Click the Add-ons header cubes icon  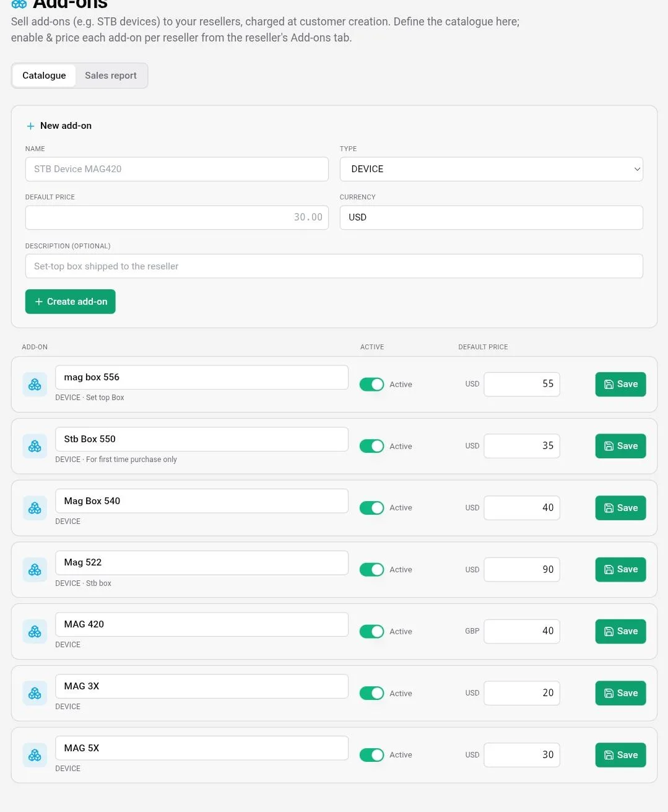(x=19, y=4)
